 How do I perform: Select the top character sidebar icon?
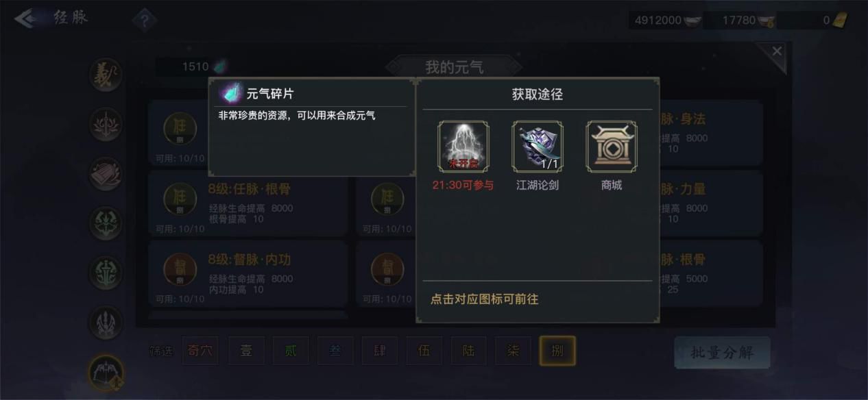point(106,75)
